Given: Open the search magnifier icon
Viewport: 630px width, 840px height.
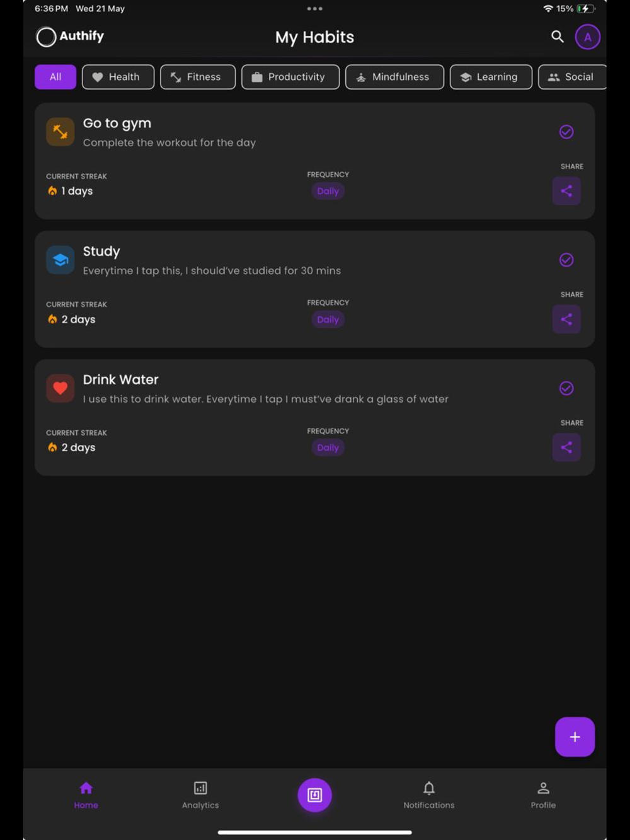Looking at the screenshot, I should click(x=557, y=37).
